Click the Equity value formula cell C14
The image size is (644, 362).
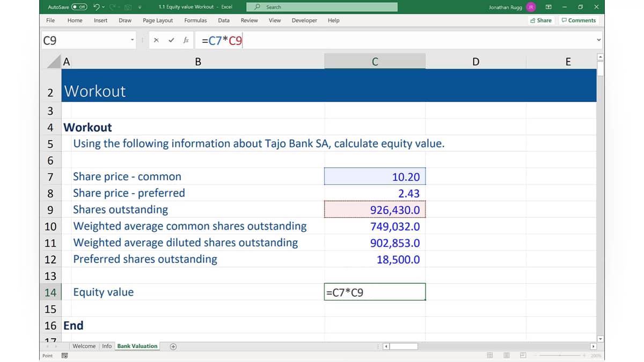point(375,292)
